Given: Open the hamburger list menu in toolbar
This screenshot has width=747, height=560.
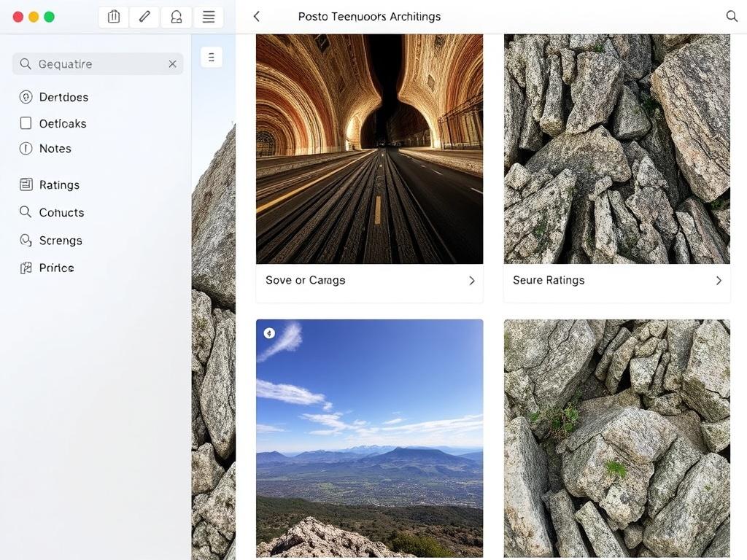Looking at the screenshot, I should 209,17.
